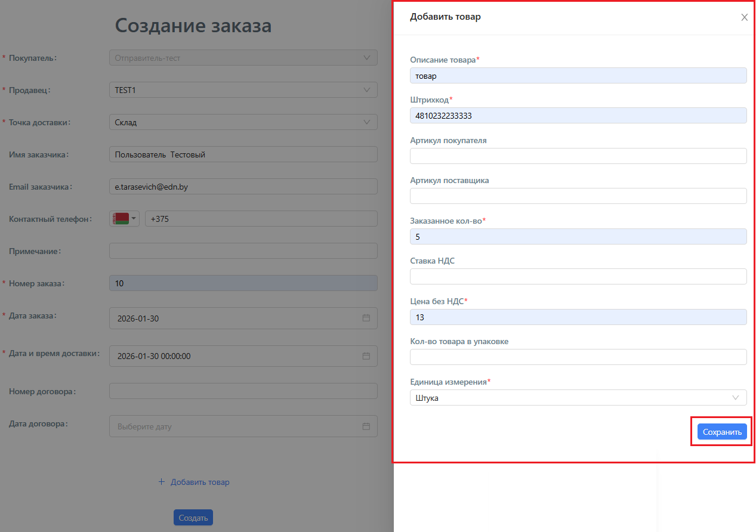Focus the Цена без НДС field

578,317
